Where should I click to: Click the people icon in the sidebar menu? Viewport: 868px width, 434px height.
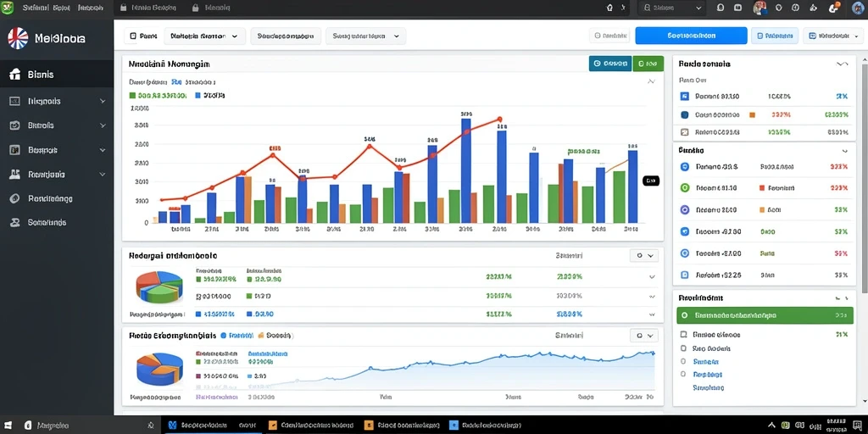pos(15,174)
